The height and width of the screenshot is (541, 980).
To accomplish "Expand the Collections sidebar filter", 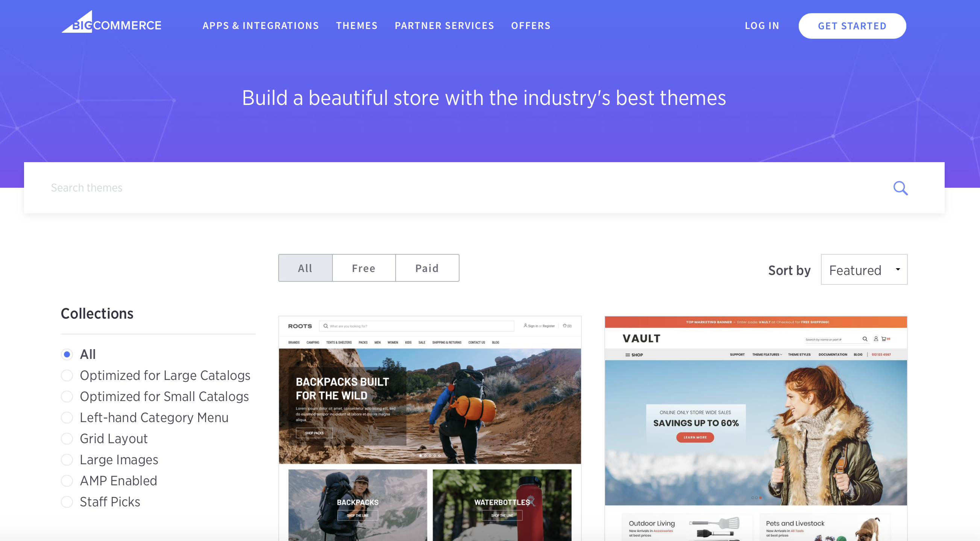I will [x=97, y=313].
